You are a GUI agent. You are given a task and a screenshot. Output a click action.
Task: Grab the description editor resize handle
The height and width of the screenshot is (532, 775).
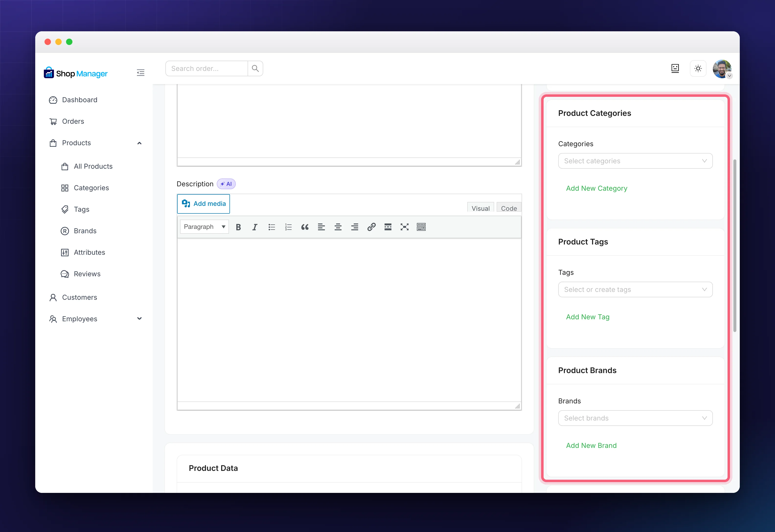point(518,406)
